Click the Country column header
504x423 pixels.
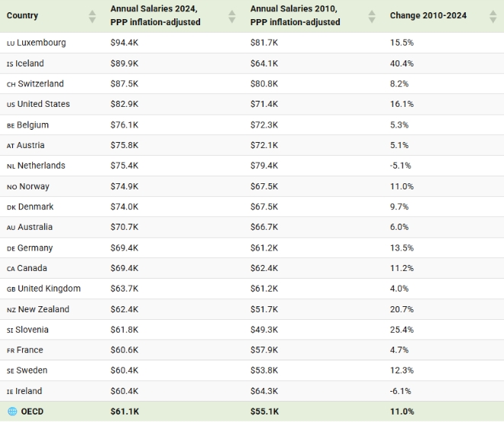(x=22, y=15)
